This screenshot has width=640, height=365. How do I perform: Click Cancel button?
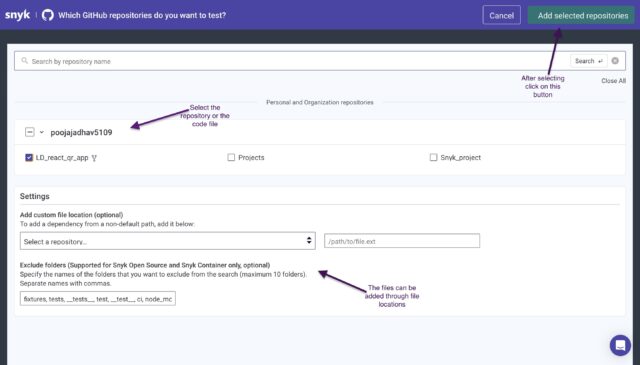click(501, 16)
